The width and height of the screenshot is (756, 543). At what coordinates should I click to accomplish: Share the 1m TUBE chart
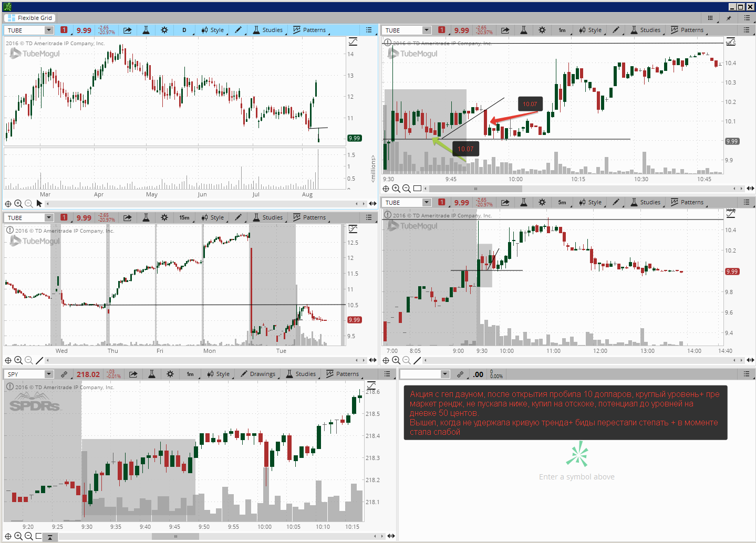pos(505,30)
